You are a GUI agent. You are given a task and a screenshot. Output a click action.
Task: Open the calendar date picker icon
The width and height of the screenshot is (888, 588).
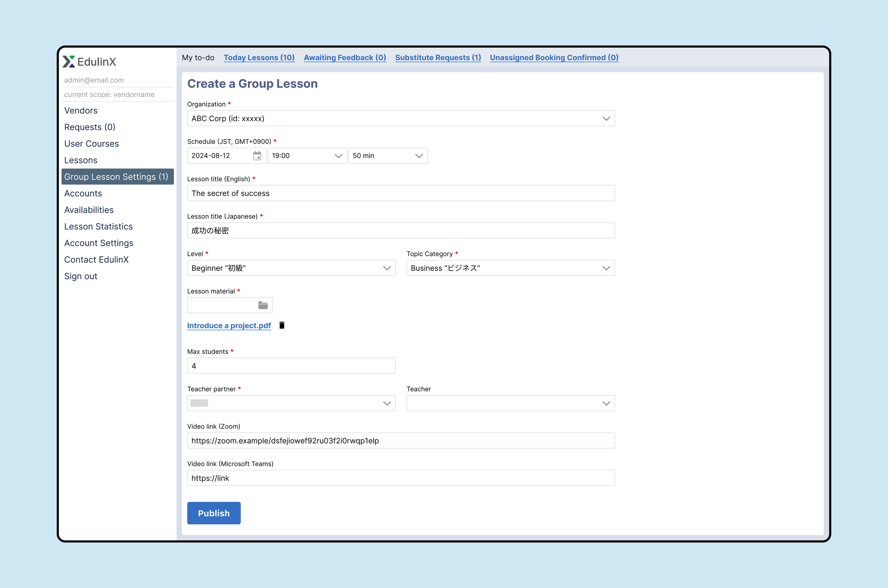pyautogui.click(x=257, y=156)
